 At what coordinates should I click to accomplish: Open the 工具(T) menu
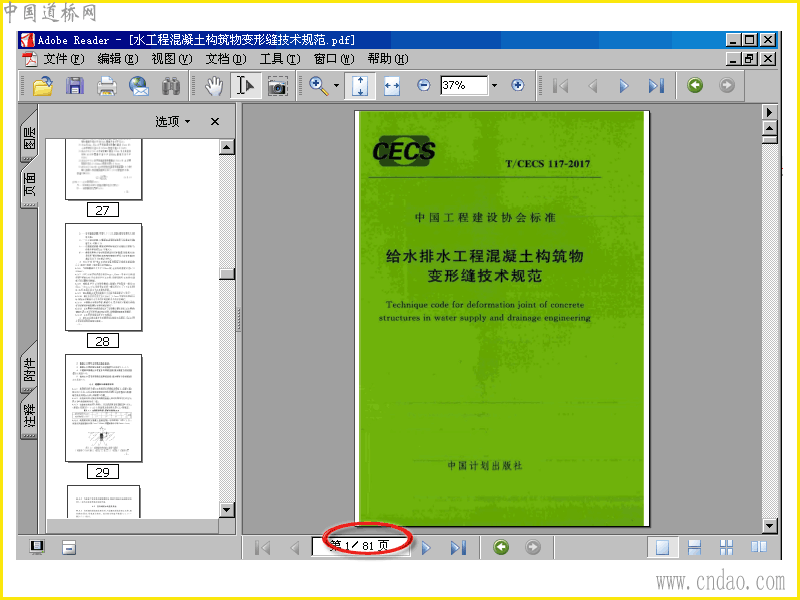pos(280,59)
